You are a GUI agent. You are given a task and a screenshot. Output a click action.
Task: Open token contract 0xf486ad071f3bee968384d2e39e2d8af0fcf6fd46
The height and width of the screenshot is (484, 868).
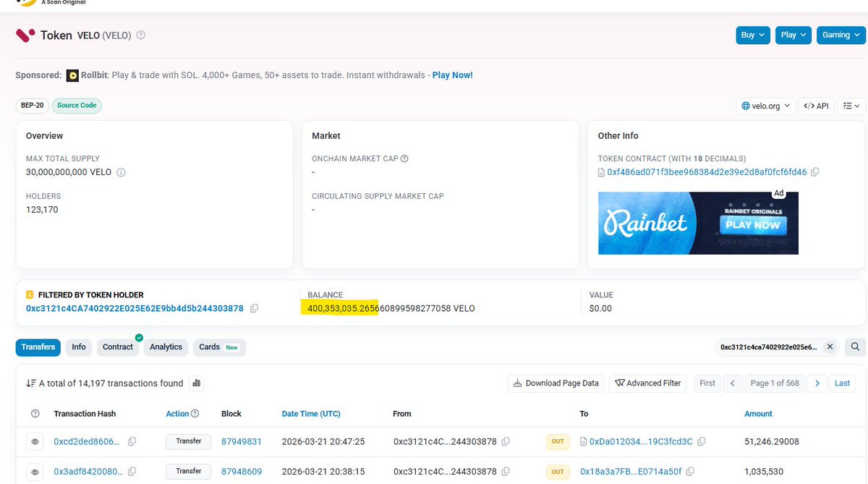pos(707,172)
